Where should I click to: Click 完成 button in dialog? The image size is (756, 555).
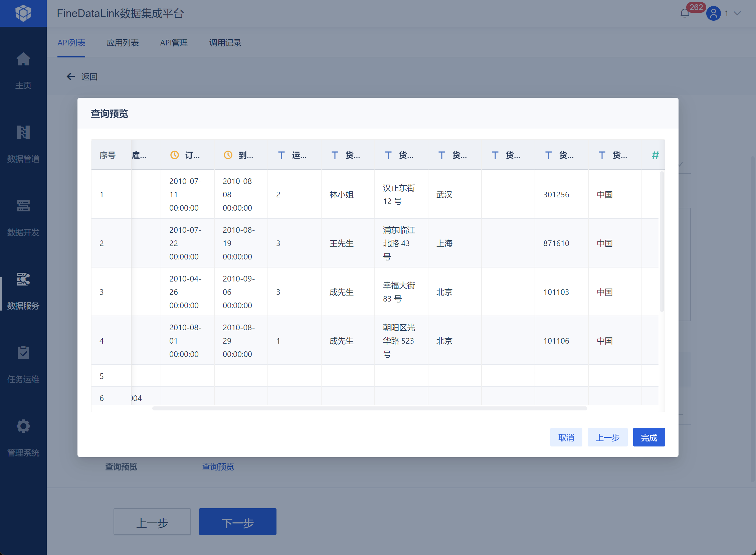click(648, 437)
